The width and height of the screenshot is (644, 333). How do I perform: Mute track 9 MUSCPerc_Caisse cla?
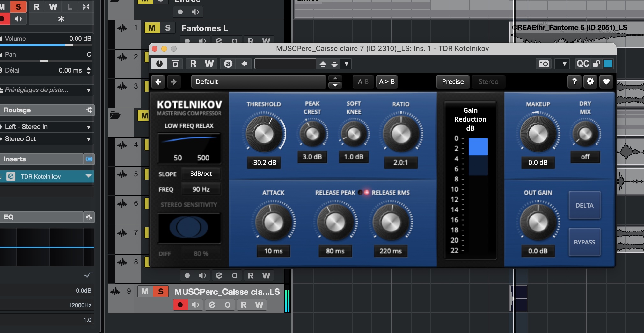tap(145, 292)
